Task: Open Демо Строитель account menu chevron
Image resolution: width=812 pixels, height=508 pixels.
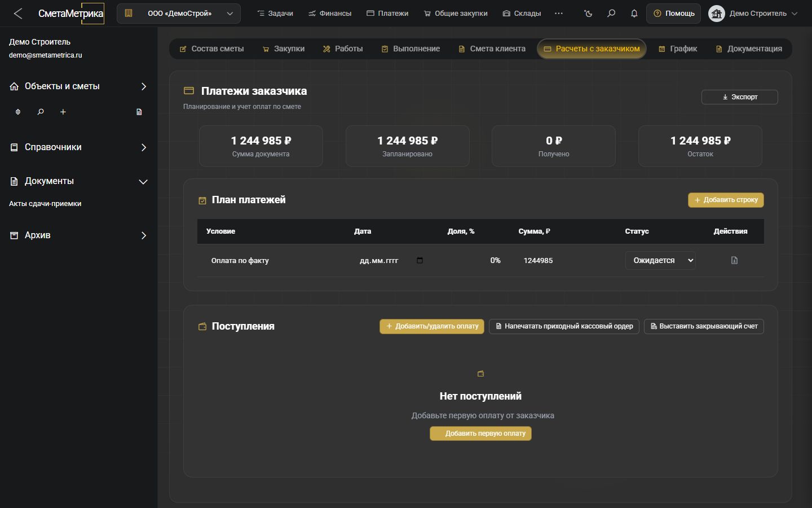Action: (795, 14)
